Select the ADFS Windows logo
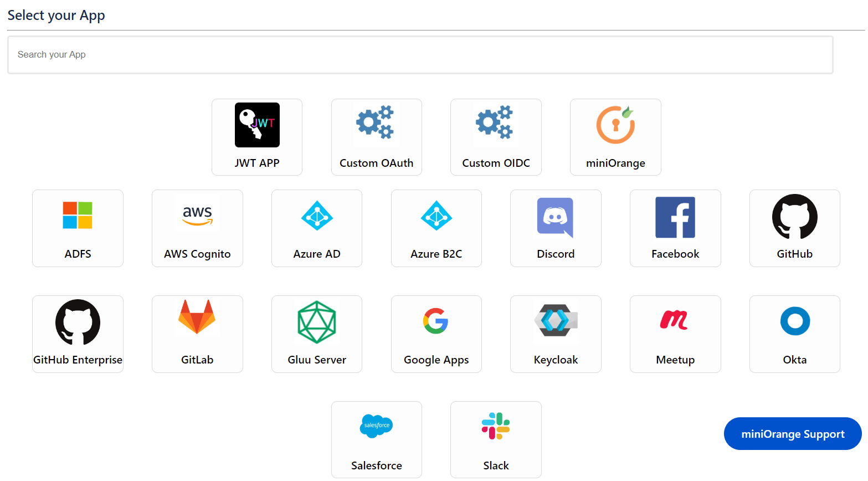The width and height of the screenshot is (868, 481). (x=78, y=215)
